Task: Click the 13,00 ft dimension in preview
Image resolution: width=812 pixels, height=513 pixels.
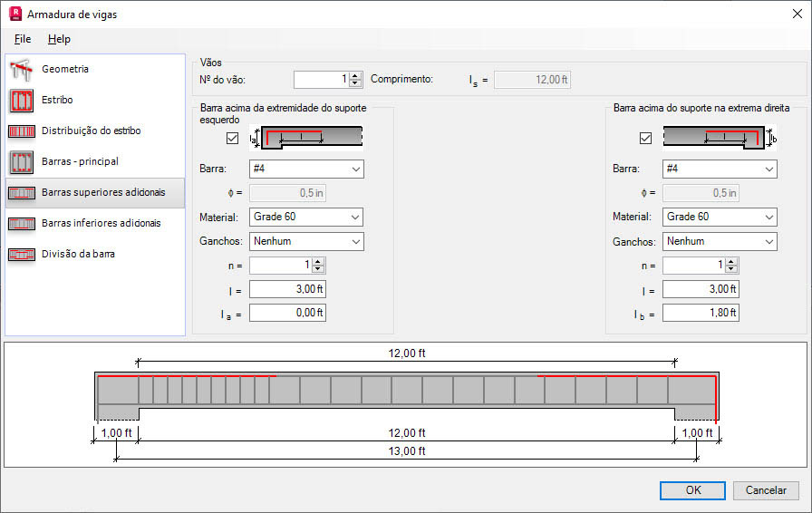Action: [x=407, y=450]
